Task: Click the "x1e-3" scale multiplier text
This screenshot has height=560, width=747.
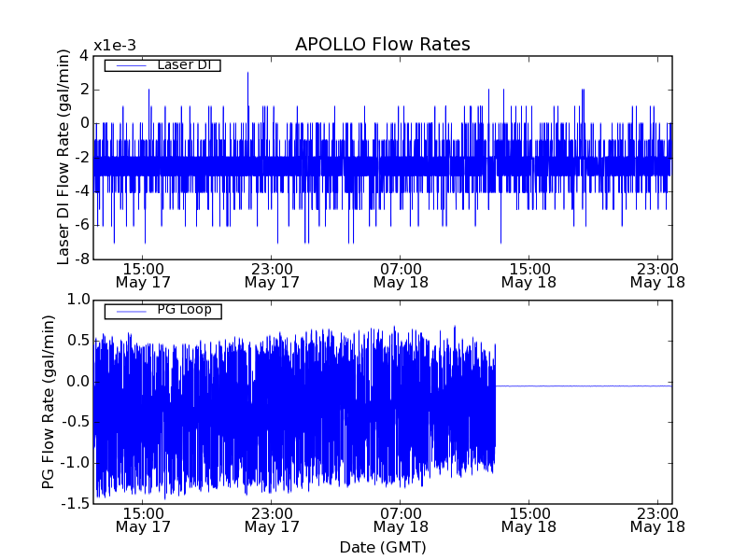Action: [x=115, y=46]
